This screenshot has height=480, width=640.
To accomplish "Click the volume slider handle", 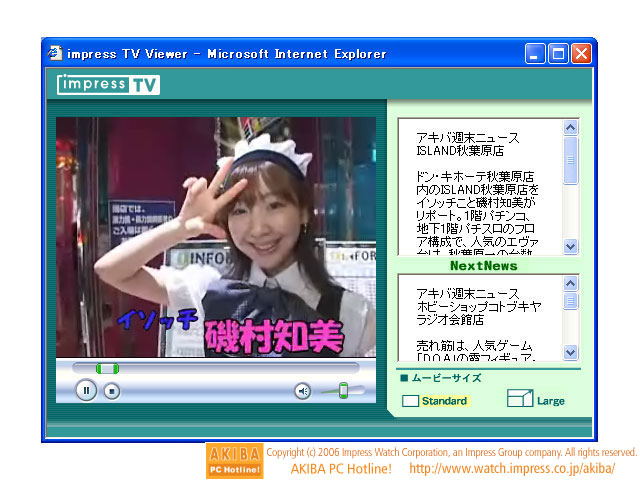I will (344, 391).
